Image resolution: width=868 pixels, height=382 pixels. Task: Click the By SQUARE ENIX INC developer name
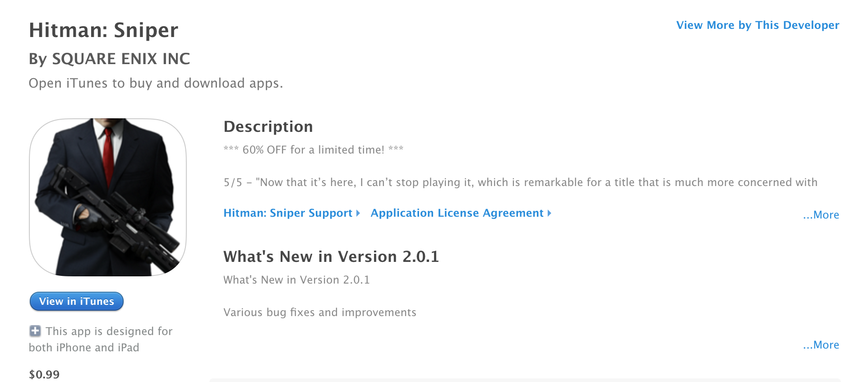[x=110, y=59]
